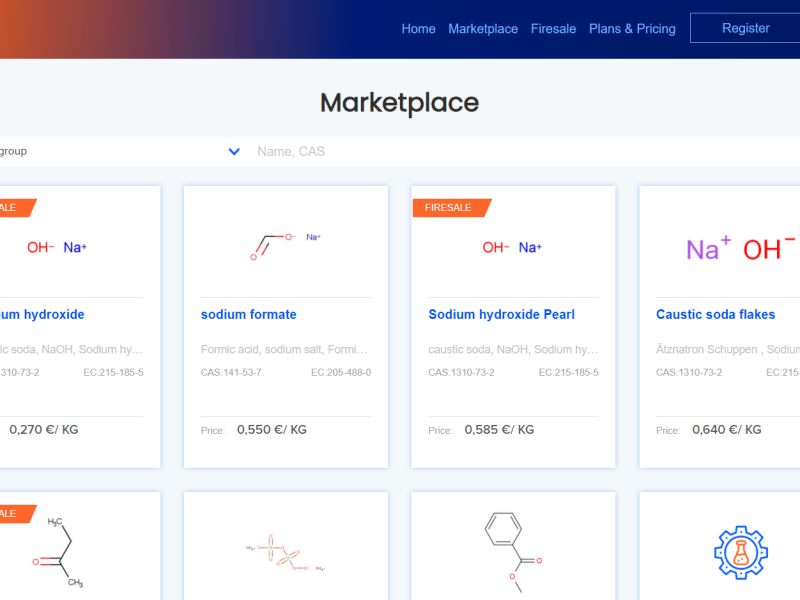
Task: Click the butanone ketone structure image
Action: 58,552
